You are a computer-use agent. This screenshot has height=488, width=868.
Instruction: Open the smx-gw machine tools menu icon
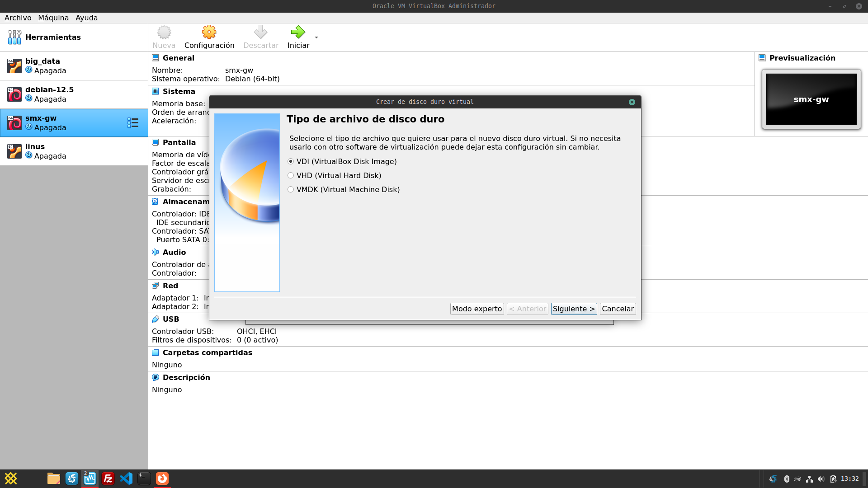tap(133, 123)
